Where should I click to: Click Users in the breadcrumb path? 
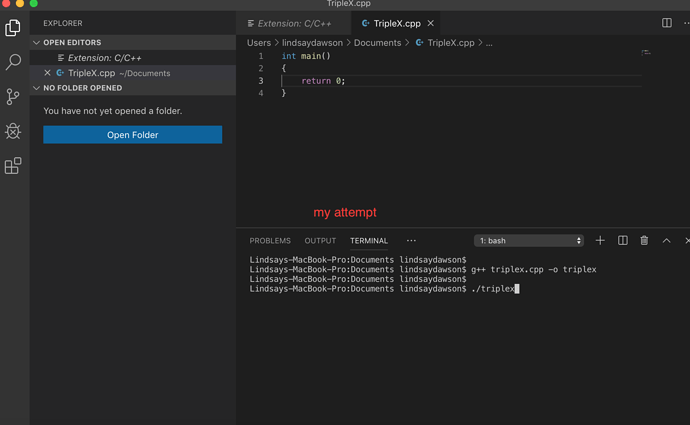point(259,43)
